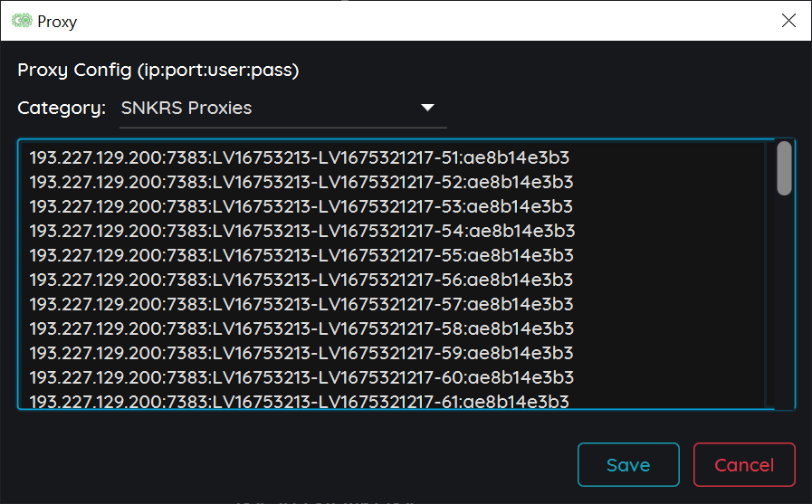Place cursor in proxy line ending -55
The image size is (812, 504).
pyautogui.click(x=301, y=255)
